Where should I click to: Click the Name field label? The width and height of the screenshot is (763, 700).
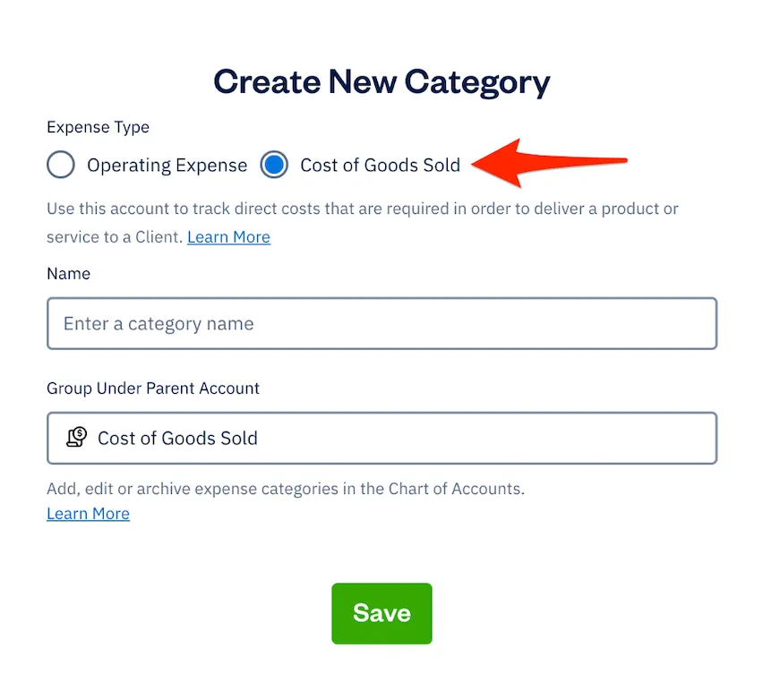pyautogui.click(x=68, y=273)
